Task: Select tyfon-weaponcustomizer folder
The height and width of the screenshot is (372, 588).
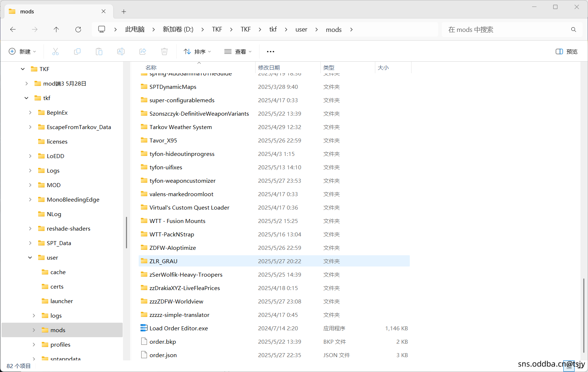Action: (183, 181)
